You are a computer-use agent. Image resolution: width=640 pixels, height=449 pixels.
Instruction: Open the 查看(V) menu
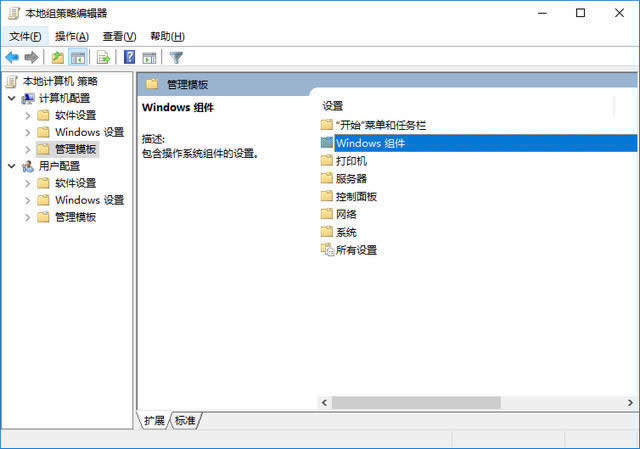pyautogui.click(x=118, y=36)
